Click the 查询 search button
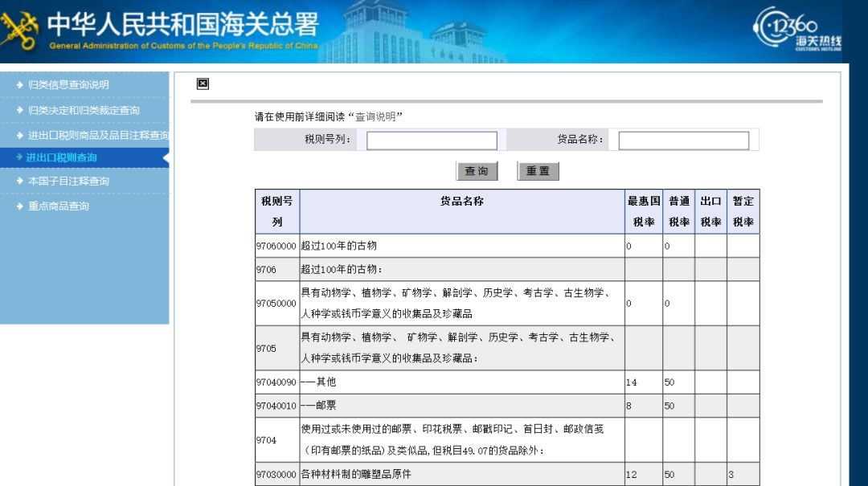Image resolution: width=868 pixels, height=486 pixels. [x=477, y=171]
